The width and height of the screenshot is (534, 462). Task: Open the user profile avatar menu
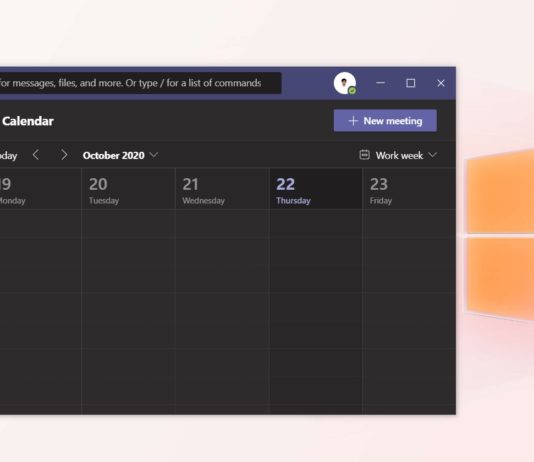click(345, 83)
